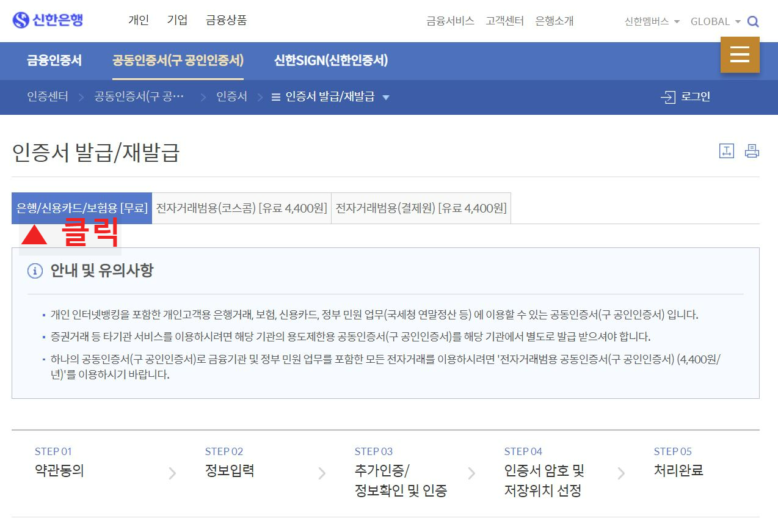Click the Shinhan Bank logo icon
This screenshot has width=778, height=532.
pos(21,20)
